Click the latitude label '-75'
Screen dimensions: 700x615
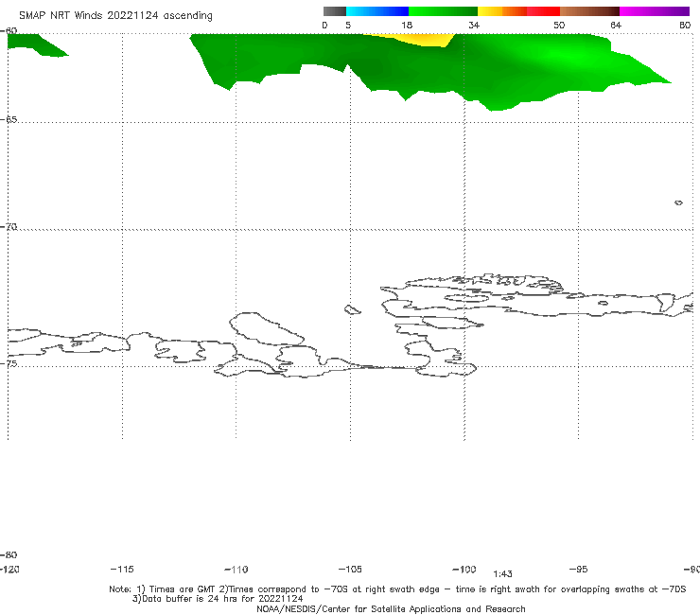coord(9,363)
